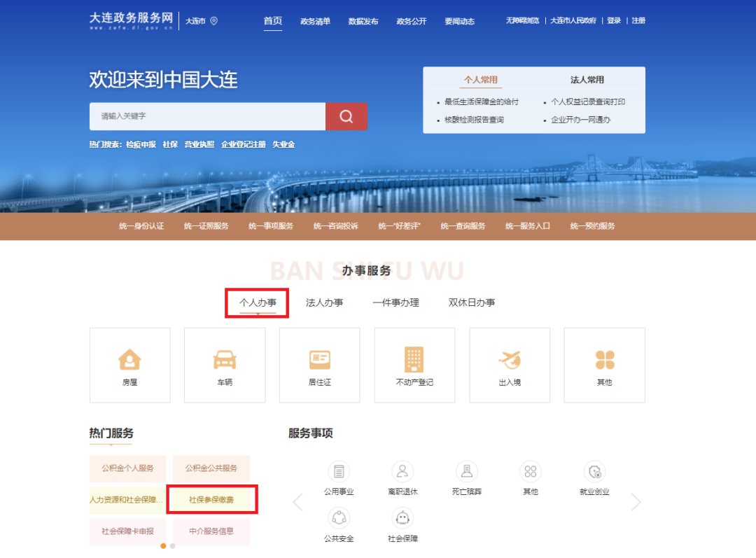Click hot search term 营业执照

(199, 144)
